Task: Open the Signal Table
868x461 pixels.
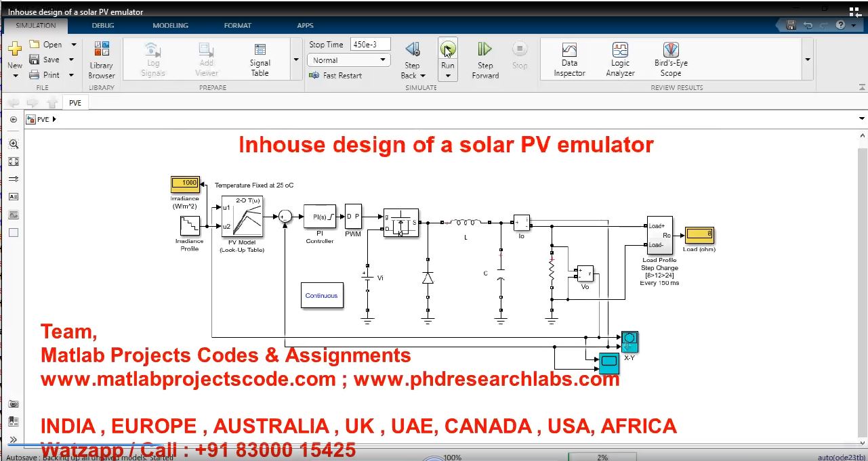Action: point(260,60)
